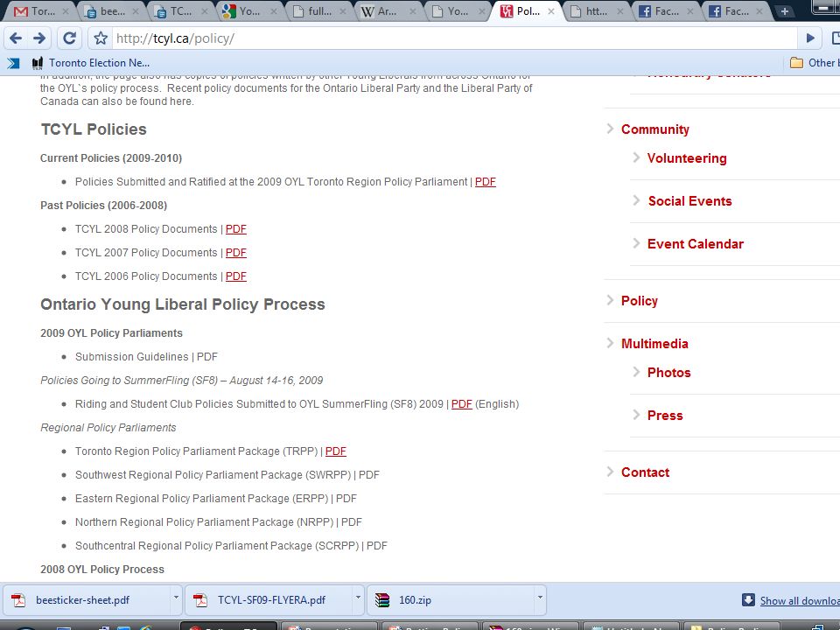Click the Go arrow next to address bar
Image resolution: width=840 pixels, height=630 pixels.
[810, 38]
